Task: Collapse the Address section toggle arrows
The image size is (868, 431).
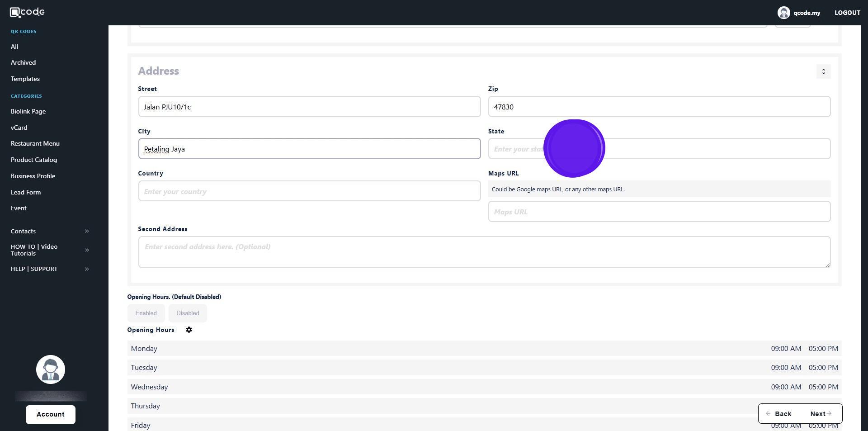Action: coord(823,71)
